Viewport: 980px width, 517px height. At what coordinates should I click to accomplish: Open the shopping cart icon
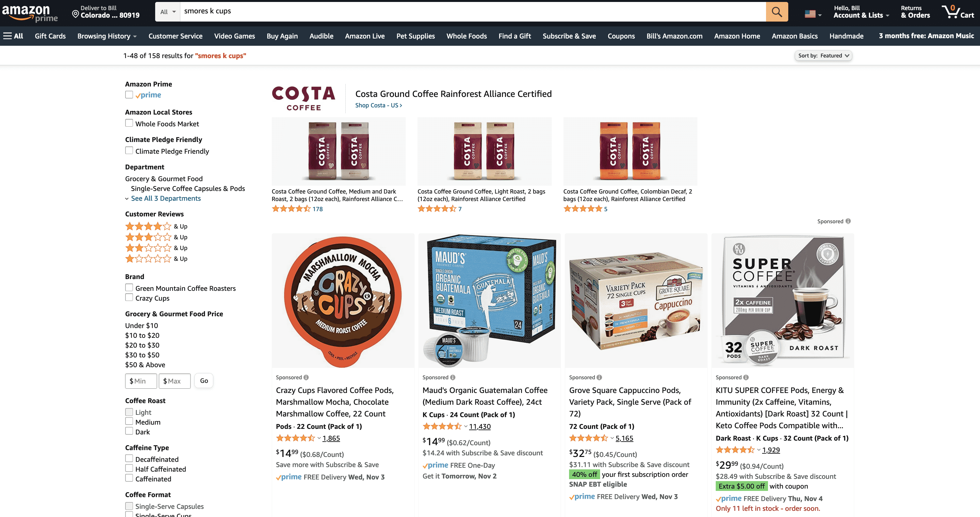tap(957, 12)
